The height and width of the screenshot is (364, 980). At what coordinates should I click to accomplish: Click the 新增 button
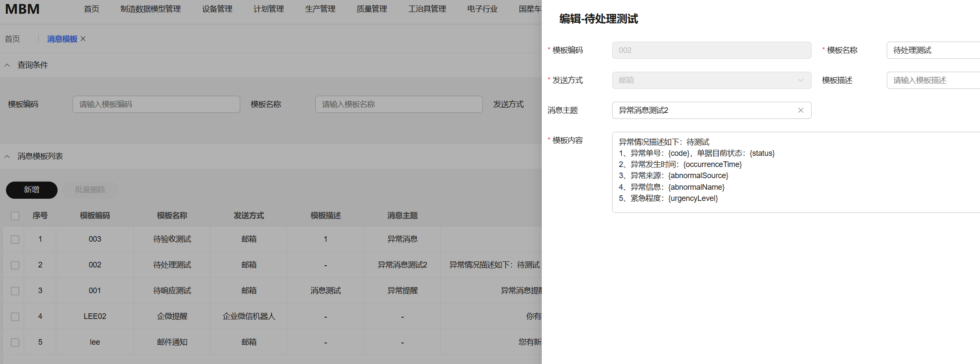coord(32,190)
